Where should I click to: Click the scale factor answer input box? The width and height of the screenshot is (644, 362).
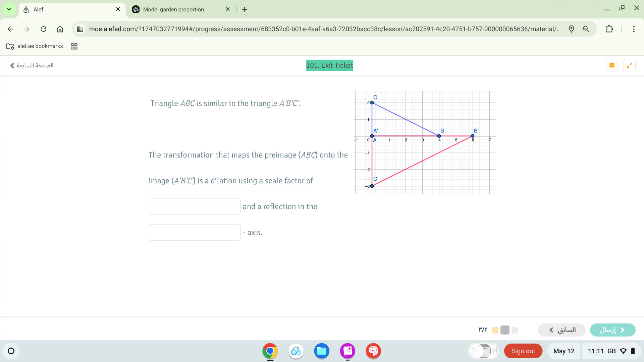(195, 207)
